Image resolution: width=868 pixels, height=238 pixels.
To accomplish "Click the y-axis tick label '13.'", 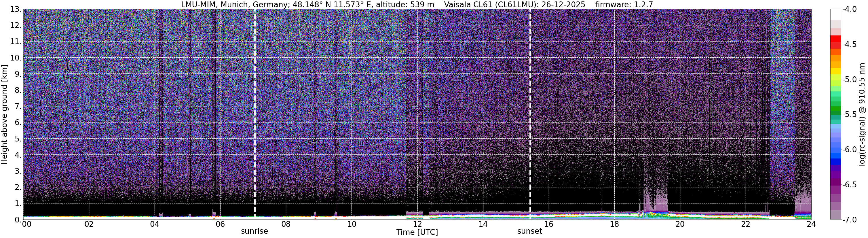I will 16,10.
